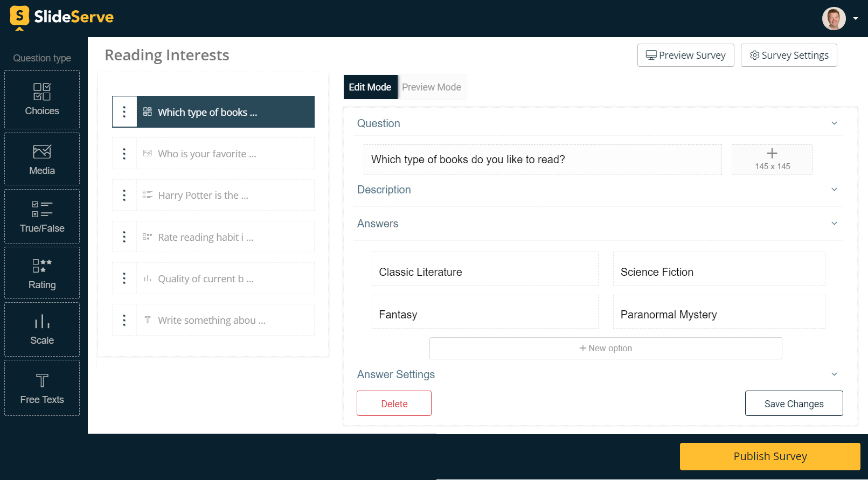
Task: Select the Choices question type
Action: click(42, 100)
